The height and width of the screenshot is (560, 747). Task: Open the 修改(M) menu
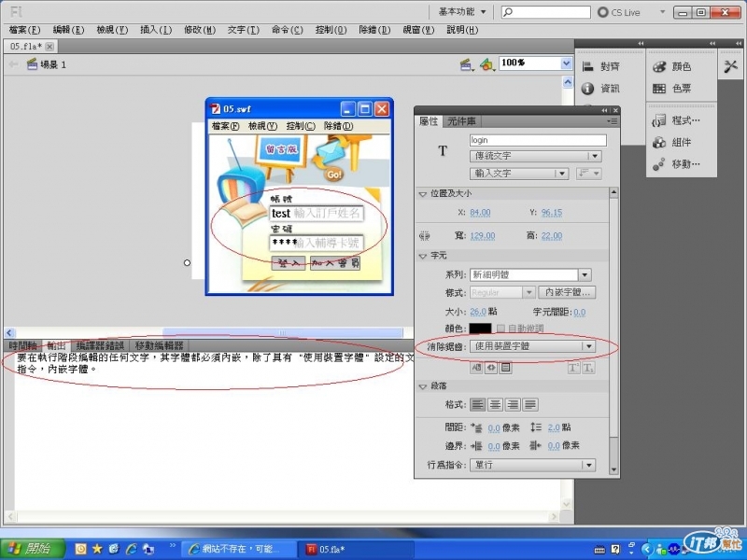tap(200, 30)
